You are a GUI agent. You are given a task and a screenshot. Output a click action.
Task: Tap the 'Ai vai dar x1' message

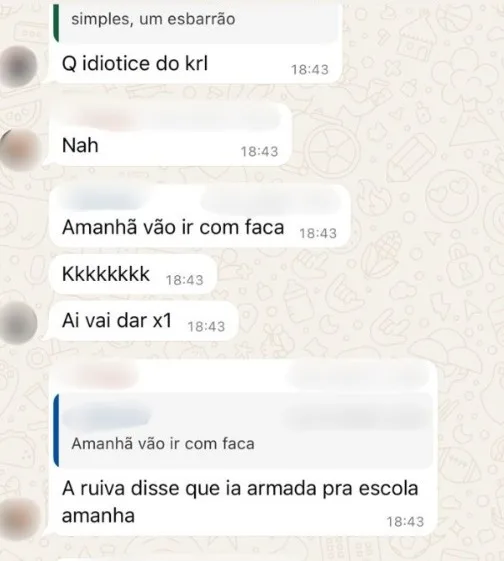(144, 321)
